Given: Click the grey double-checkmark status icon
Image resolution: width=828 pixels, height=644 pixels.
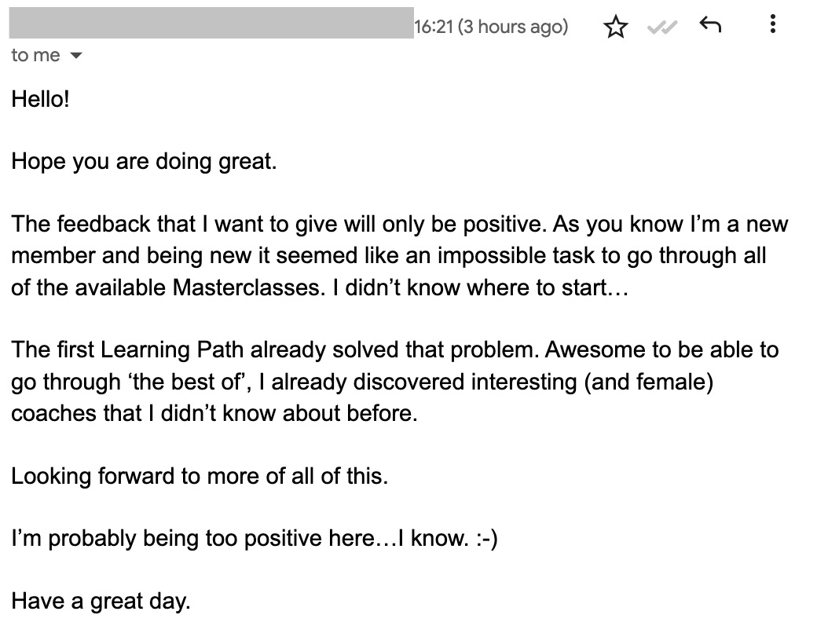Looking at the screenshot, I should click(x=661, y=27).
